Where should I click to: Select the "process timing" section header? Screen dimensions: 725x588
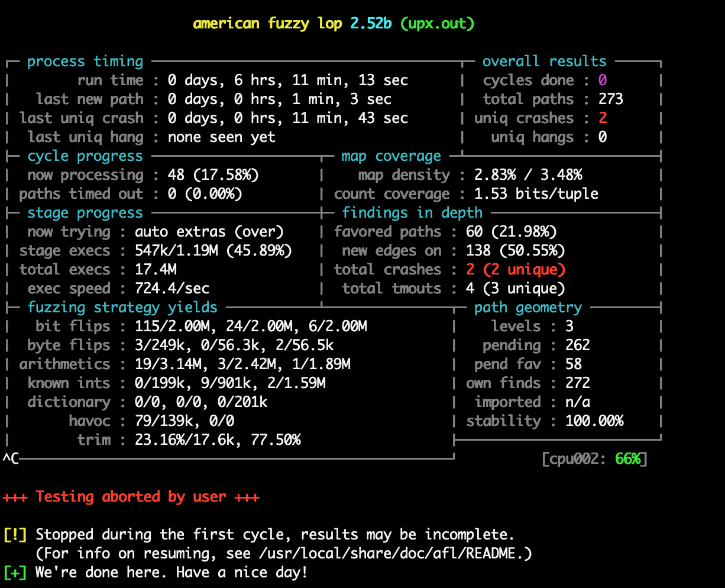click(x=85, y=62)
